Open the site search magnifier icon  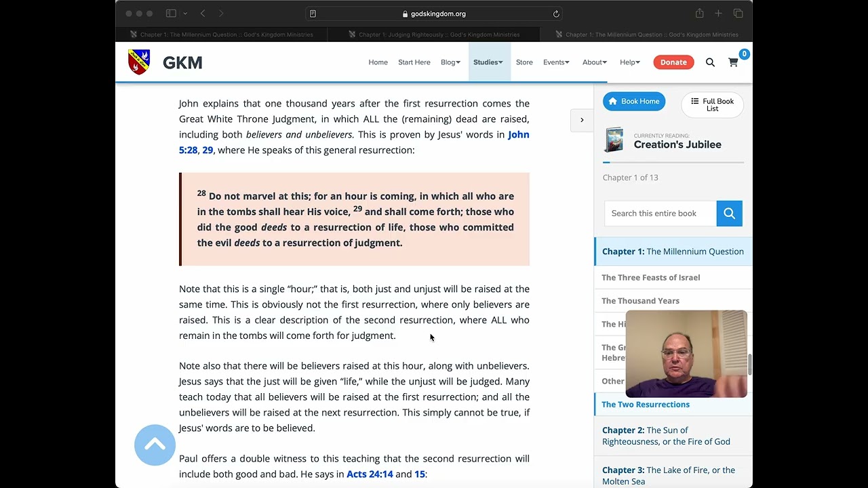click(x=710, y=62)
